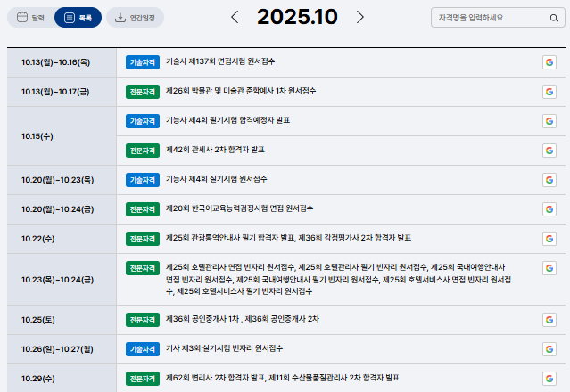Click 기사 제3회 실기시험 빈자리 원서접수 text

tap(224, 348)
